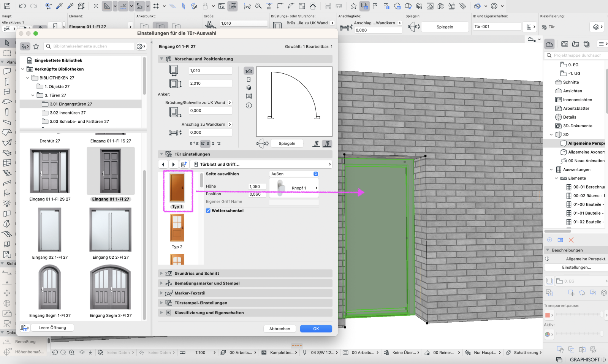Open the Knopf 1 handle type selector

(294, 188)
